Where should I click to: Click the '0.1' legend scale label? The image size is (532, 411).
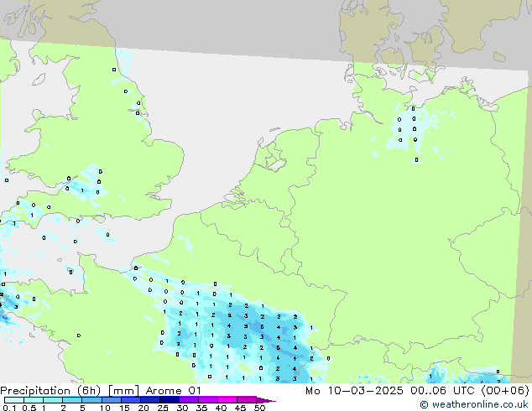click(x=9, y=408)
